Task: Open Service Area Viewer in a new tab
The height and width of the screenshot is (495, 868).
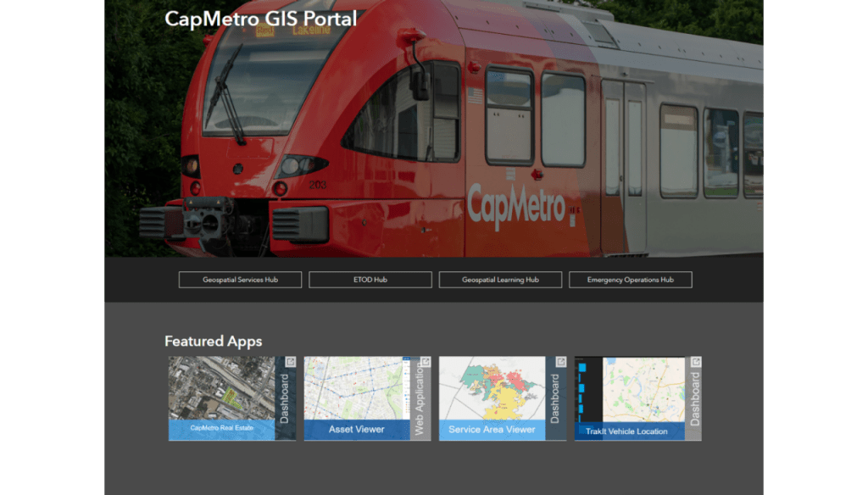Action: coord(560,360)
